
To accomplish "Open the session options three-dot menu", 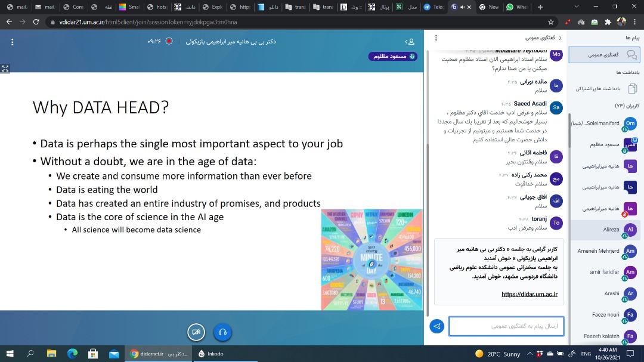I will [x=12, y=42].
